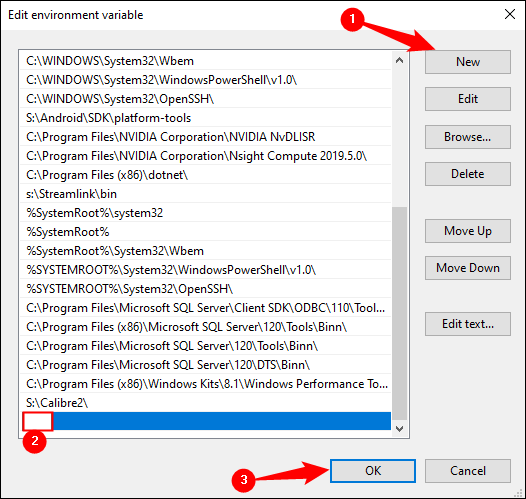Select the Nsight Compute 2019.5.0 entry

point(205,156)
